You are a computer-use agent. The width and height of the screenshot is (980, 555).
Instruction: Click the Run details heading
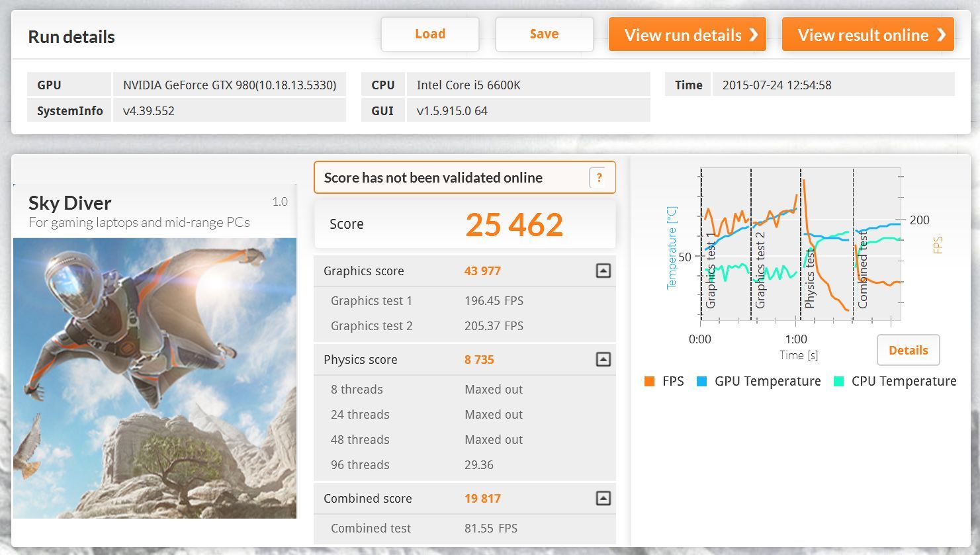71,37
